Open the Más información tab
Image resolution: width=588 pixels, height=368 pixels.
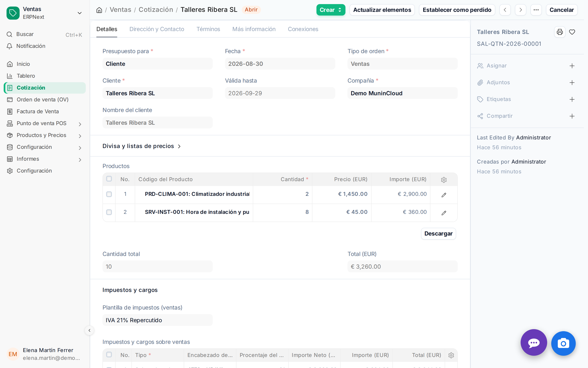pos(254,29)
